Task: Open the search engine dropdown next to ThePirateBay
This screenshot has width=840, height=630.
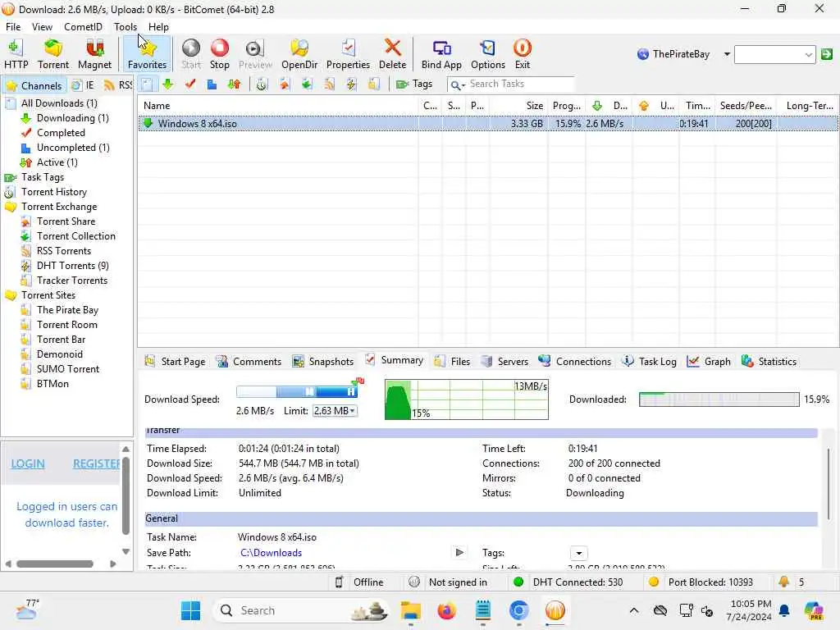Action: [727, 54]
